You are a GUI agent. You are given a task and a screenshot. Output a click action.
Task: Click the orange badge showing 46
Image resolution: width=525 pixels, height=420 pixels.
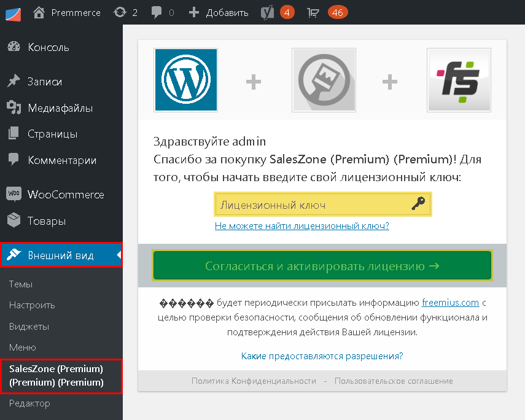tap(338, 13)
